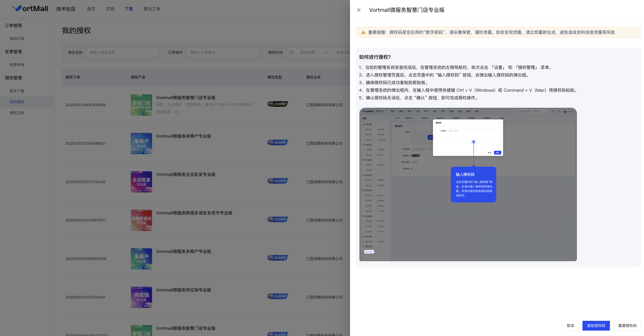Click the warning triangle icon in reminder

[x=363, y=32]
